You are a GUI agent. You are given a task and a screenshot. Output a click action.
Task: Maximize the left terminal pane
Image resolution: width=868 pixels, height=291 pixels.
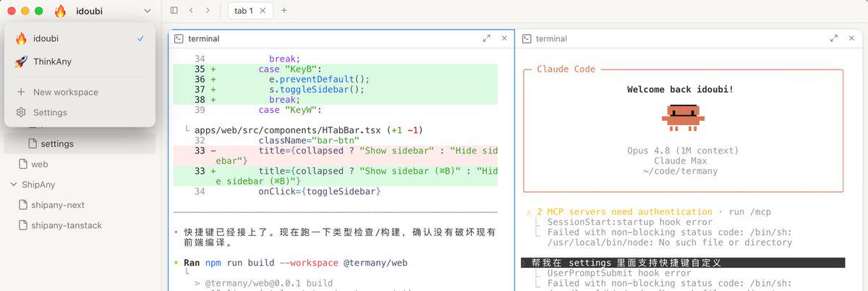pos(486,38)
